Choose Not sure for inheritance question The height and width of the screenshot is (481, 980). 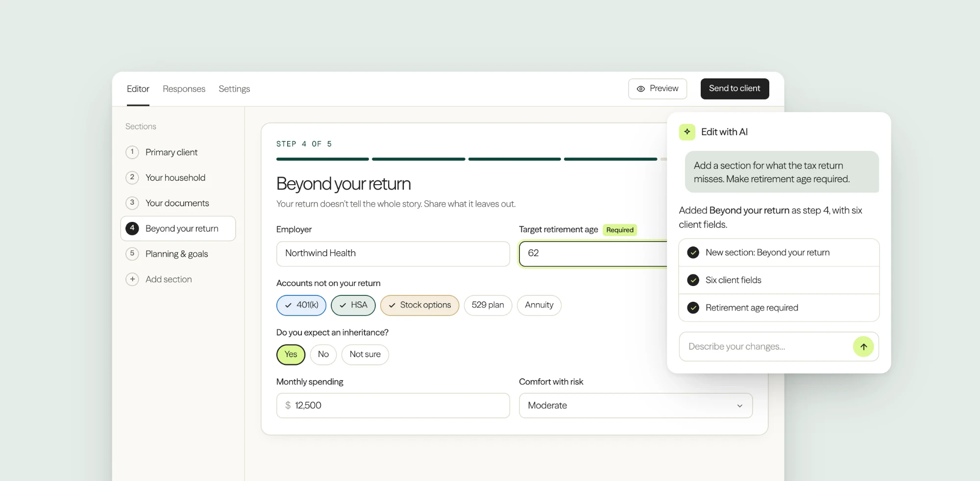[x=365, y=355]
